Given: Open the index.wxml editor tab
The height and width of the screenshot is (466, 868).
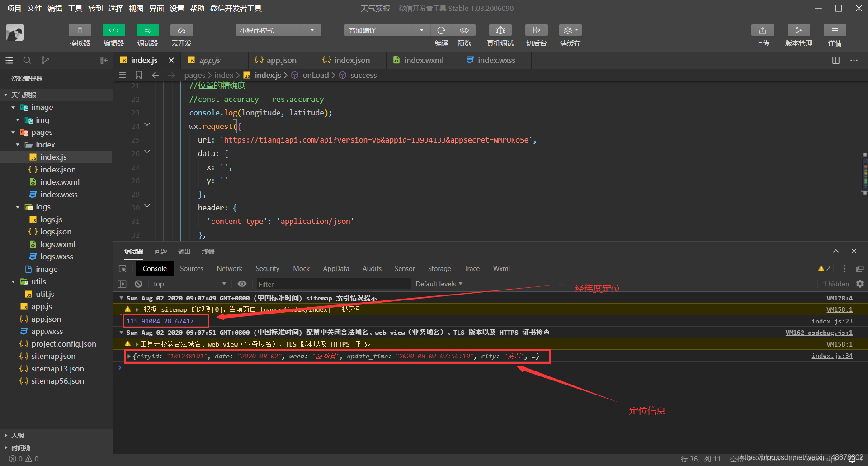Looking at the screenshot, I should click(423, 60).
